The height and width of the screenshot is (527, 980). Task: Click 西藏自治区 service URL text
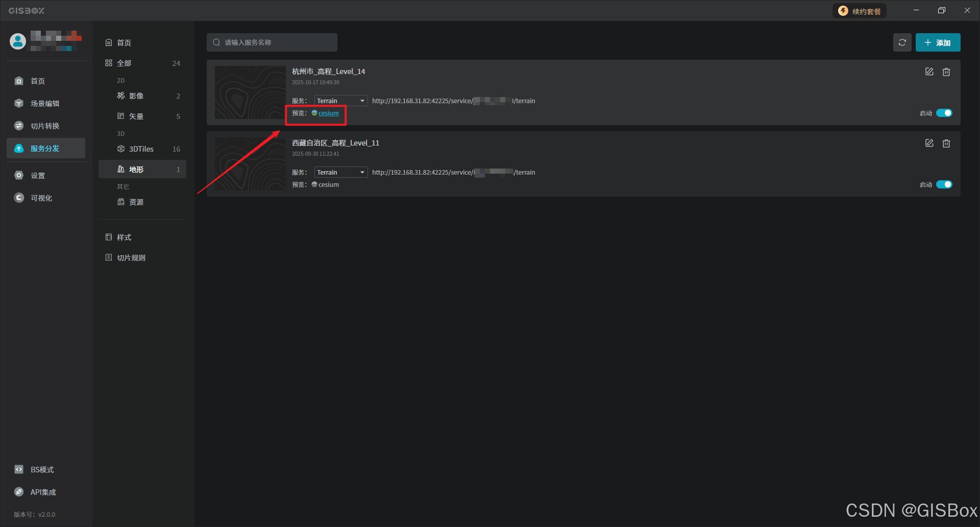454,173
